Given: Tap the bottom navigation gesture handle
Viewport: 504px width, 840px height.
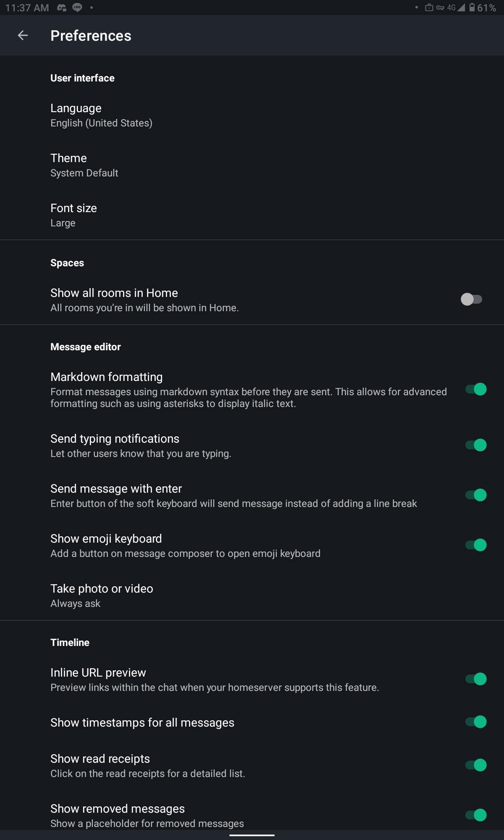Looking at the screenshot, I should point(252,835).
